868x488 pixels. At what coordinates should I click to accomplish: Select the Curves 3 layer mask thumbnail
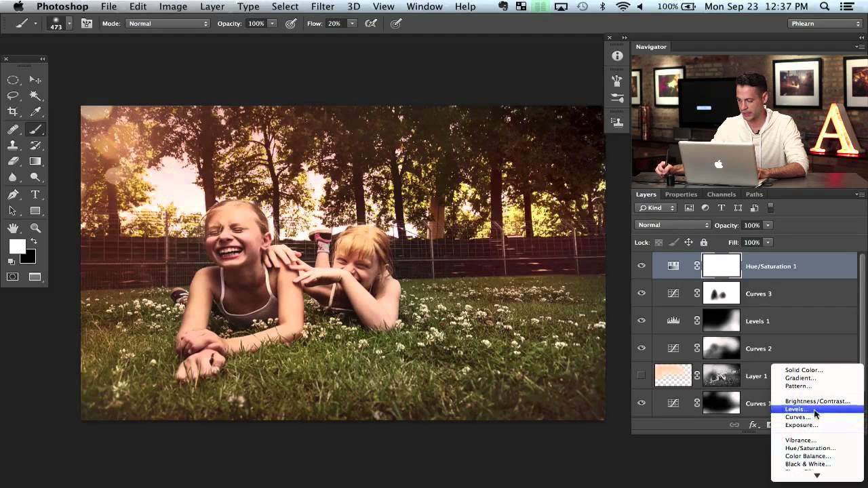click(721, 293)
